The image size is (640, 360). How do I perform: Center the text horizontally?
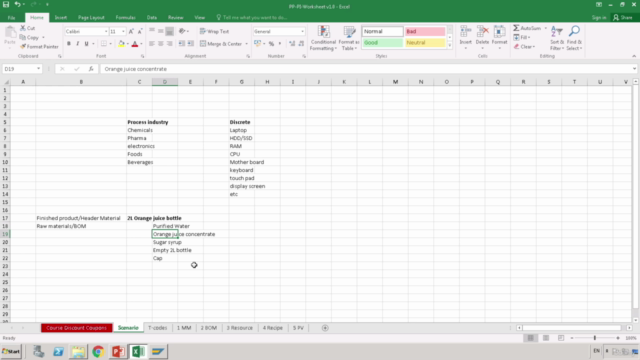click(x=160, y=44)
